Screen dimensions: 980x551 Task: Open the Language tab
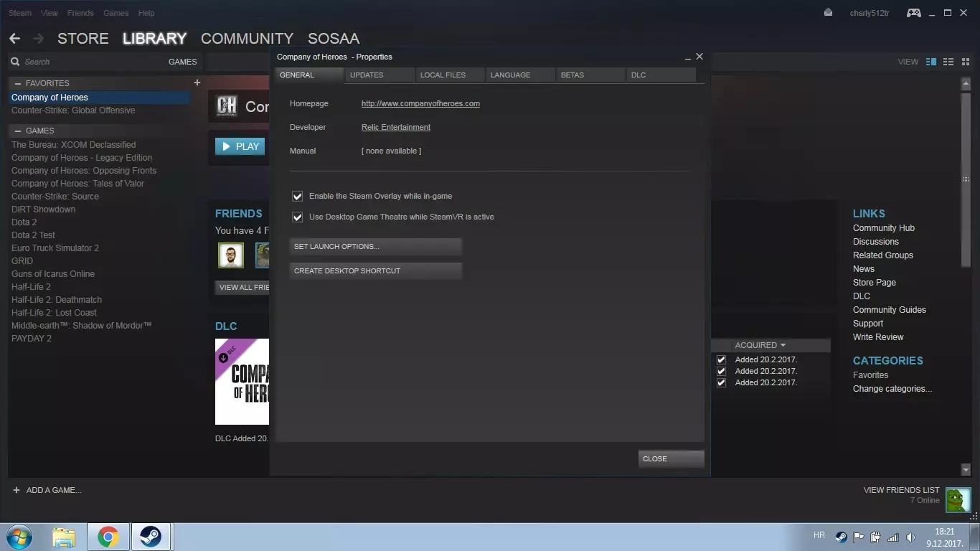(x=520, y=75)
